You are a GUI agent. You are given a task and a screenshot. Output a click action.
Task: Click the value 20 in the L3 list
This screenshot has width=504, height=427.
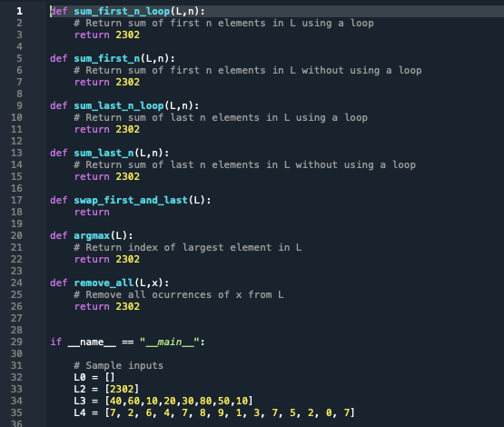coord(170,401)
